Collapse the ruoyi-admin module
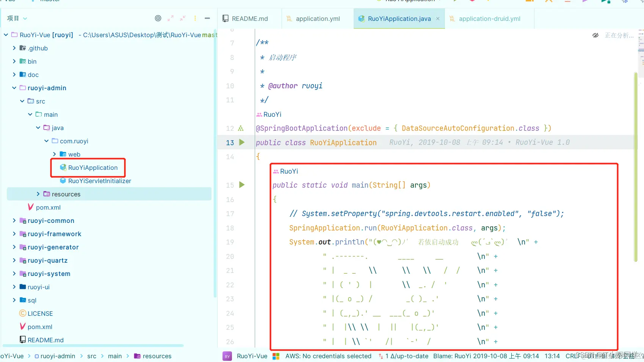 pyautogui.click(x=14, y=88)
